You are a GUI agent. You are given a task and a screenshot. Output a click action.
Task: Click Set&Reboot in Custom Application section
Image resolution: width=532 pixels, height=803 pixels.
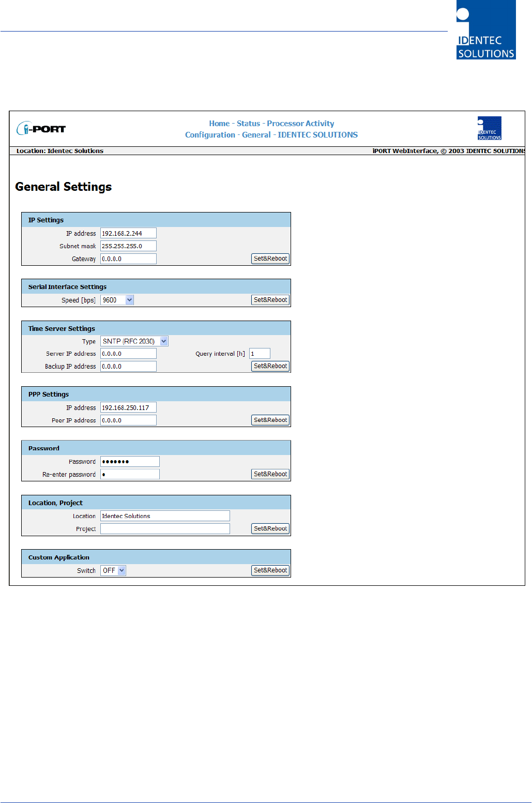pos(270,570)
